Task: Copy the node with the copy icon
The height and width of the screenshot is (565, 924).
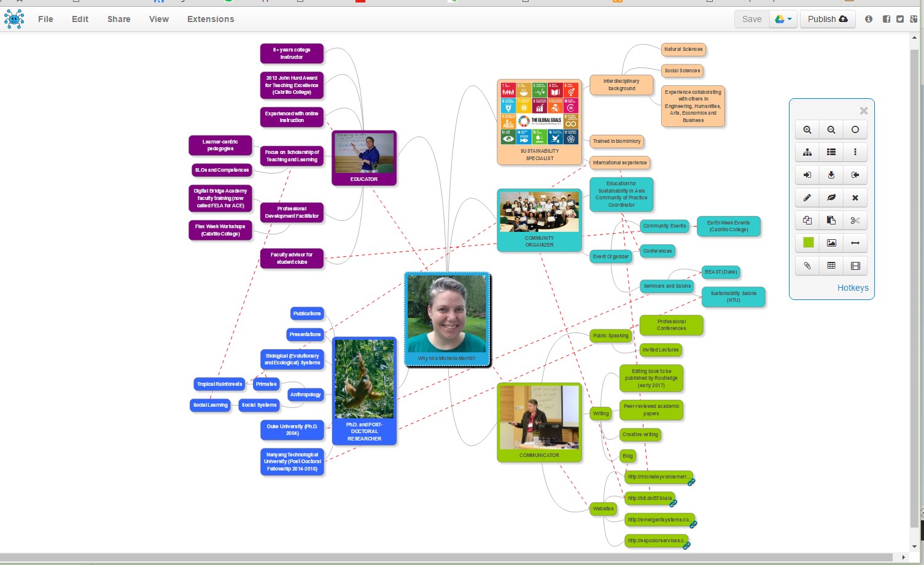Action: (x=807, y=220)
